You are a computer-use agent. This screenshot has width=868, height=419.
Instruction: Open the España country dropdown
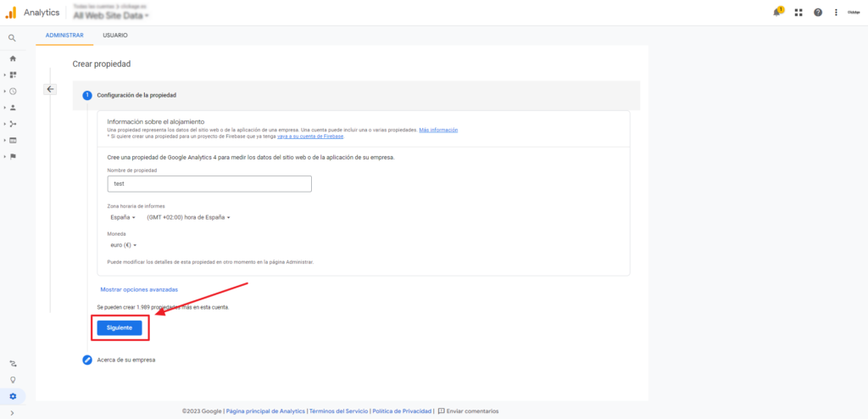click(123, 217)
